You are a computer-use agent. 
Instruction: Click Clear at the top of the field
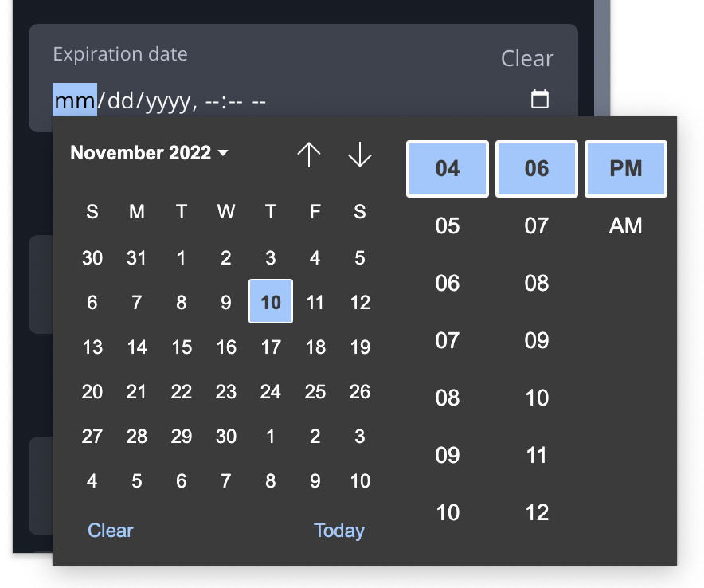click(526, 58)
